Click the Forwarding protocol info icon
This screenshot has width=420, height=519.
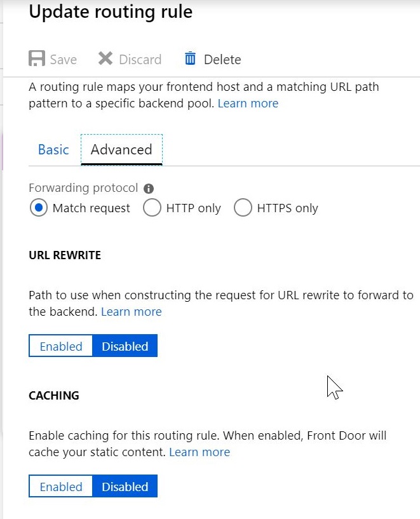pyautogui.click(x=149, y=188)
